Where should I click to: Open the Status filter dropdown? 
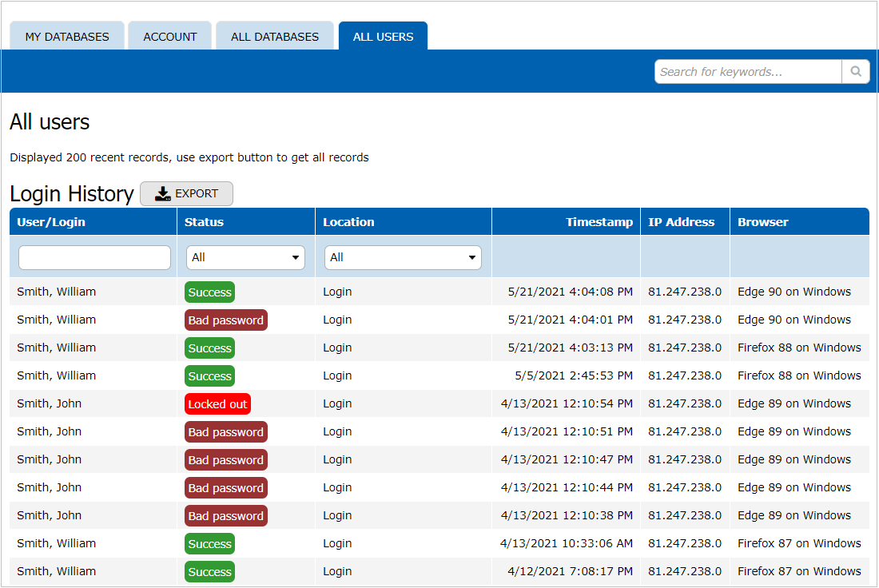(x=245, y=258)
